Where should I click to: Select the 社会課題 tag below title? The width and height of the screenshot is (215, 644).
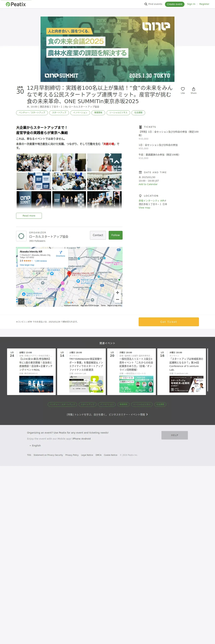click(138, 113)
